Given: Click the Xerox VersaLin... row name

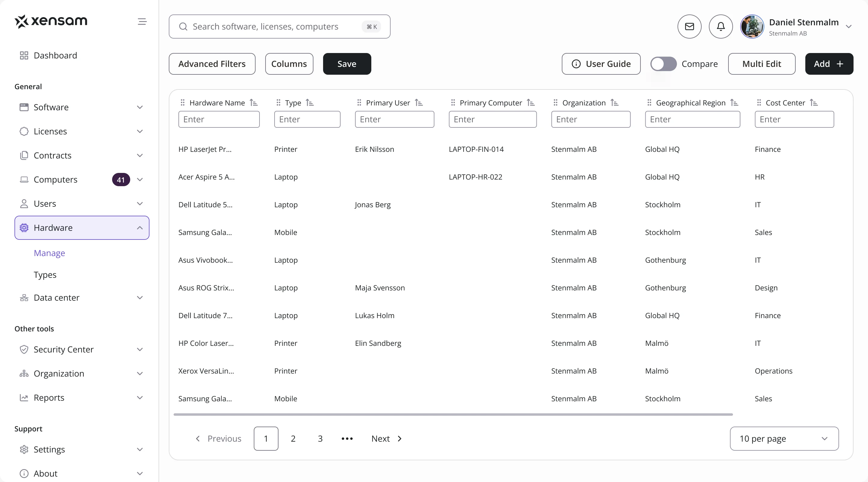Looking at the screenshot, I should [206, 371].
